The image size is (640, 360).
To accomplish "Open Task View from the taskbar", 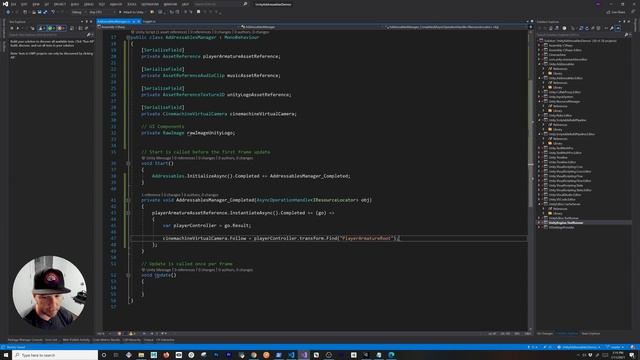I will pos(116,355).
